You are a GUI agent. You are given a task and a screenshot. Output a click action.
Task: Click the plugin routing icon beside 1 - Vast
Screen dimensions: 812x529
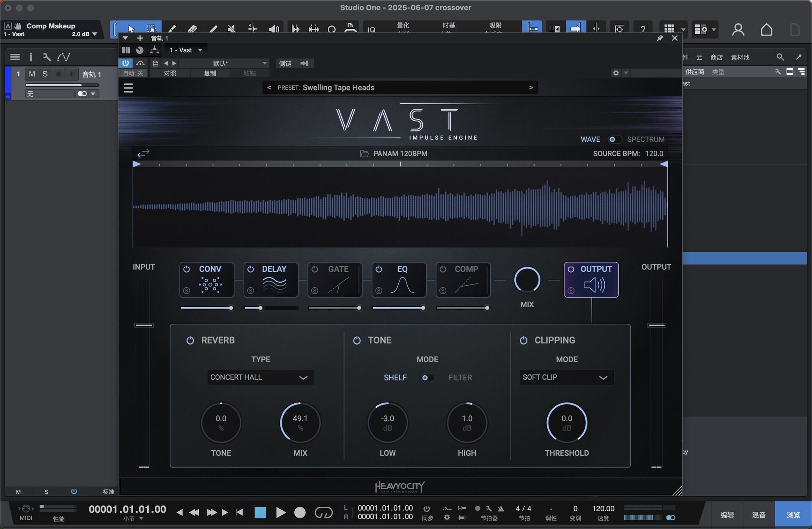(154, 50)
